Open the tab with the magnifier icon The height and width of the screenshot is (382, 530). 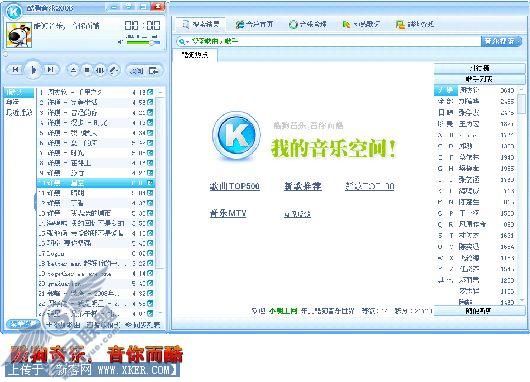[201, 24]
